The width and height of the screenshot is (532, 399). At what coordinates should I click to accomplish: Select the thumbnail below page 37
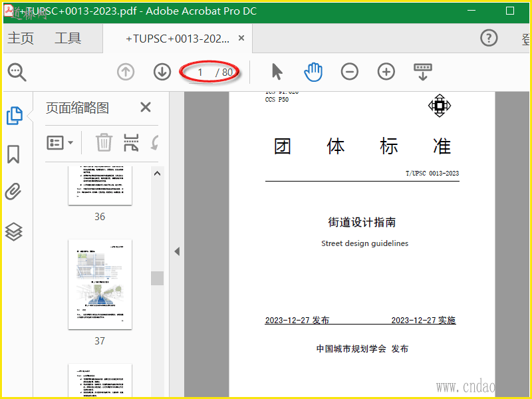coord(100,380)
